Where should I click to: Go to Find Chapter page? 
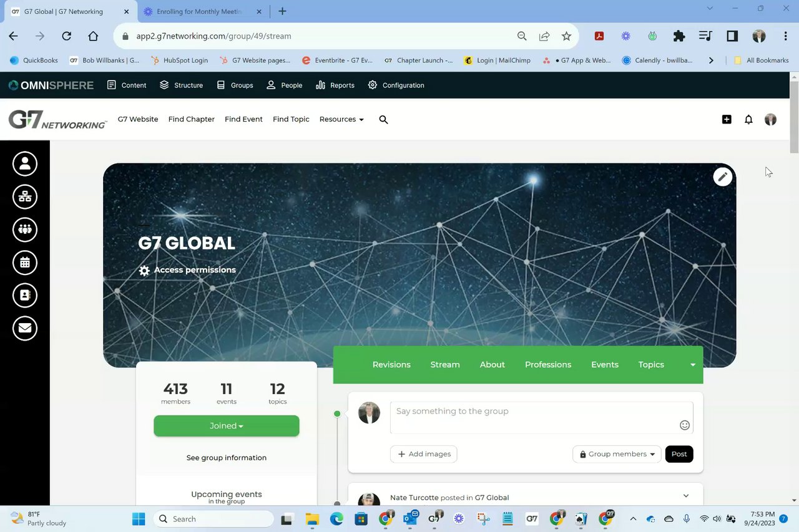tap(192, 119)
